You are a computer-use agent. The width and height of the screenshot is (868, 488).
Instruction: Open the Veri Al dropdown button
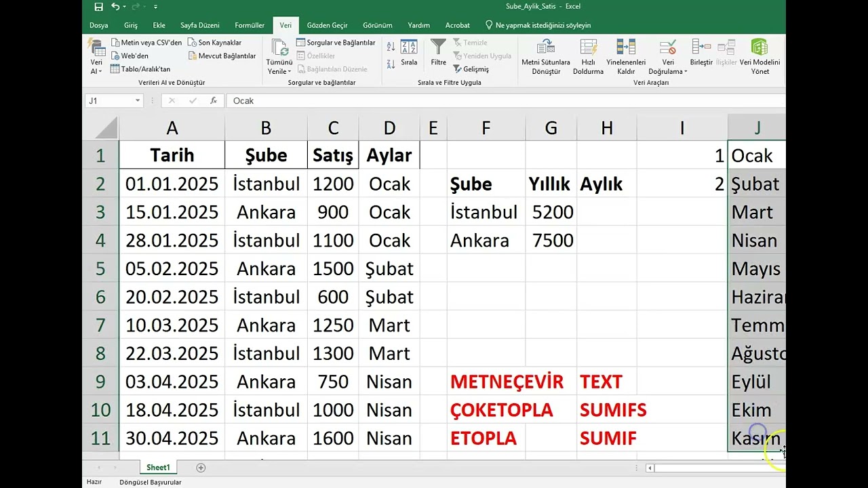(x=96, y=57)
